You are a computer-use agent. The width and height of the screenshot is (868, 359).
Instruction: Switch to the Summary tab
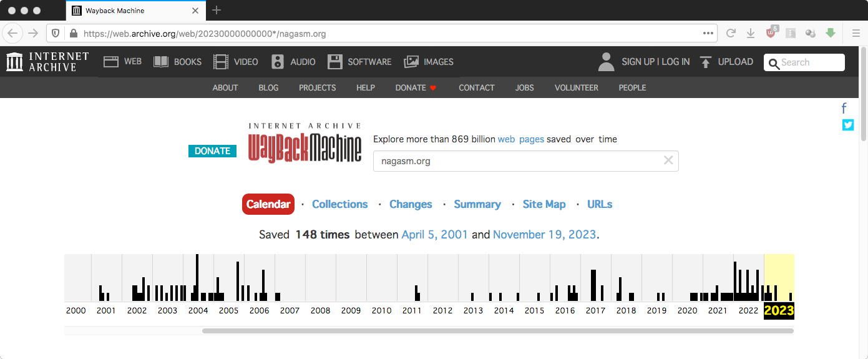[x=477, y=204]
